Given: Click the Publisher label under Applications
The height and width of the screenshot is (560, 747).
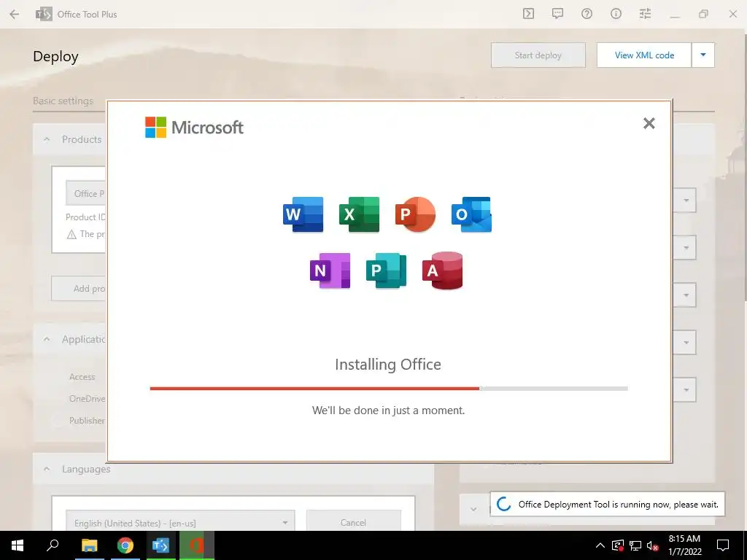Looking at the screenshot, I should pos(88,421).
